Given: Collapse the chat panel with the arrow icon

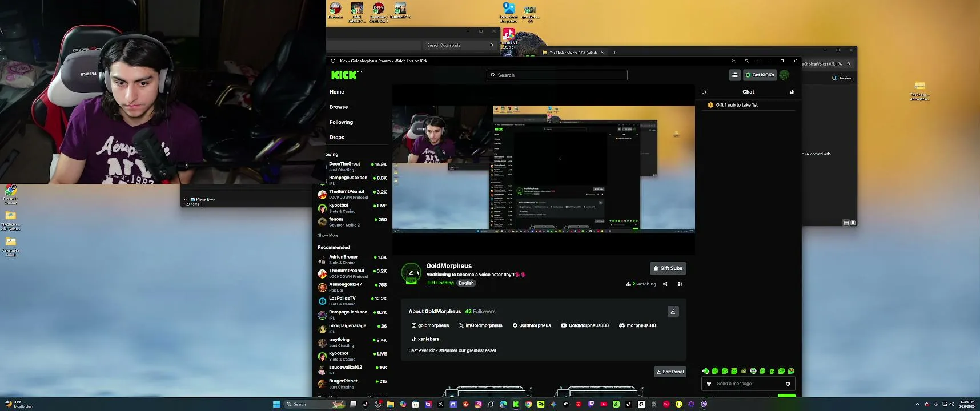Looking at the screenshot, I should pyautogui.click(x=704, y=92).
